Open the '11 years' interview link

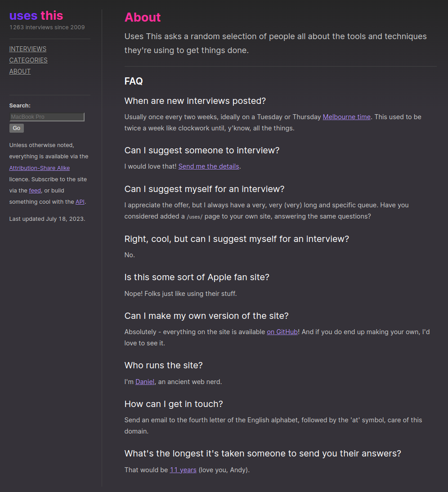183,470
